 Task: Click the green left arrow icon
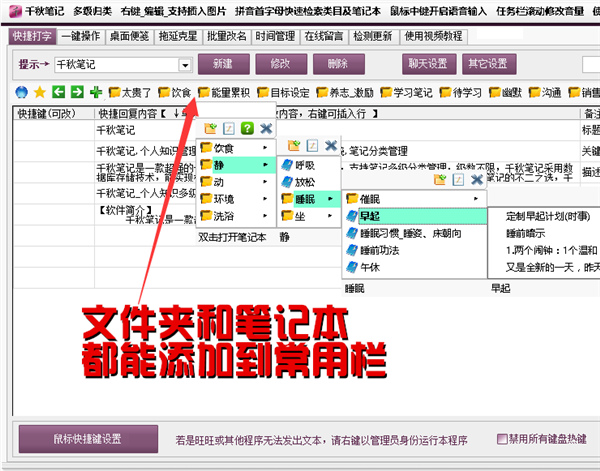(x=59, y=92)
